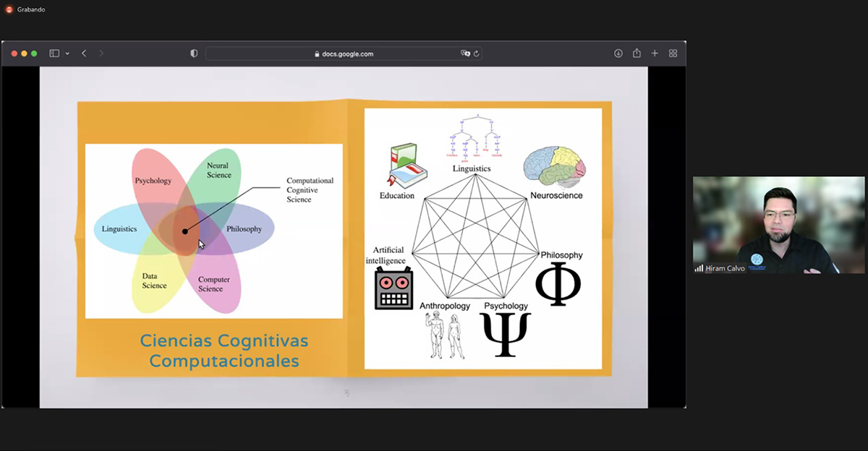Screen dimensions: 868x451
Task: Click the Artificial intelligence robot image
Action: [393, 288]
